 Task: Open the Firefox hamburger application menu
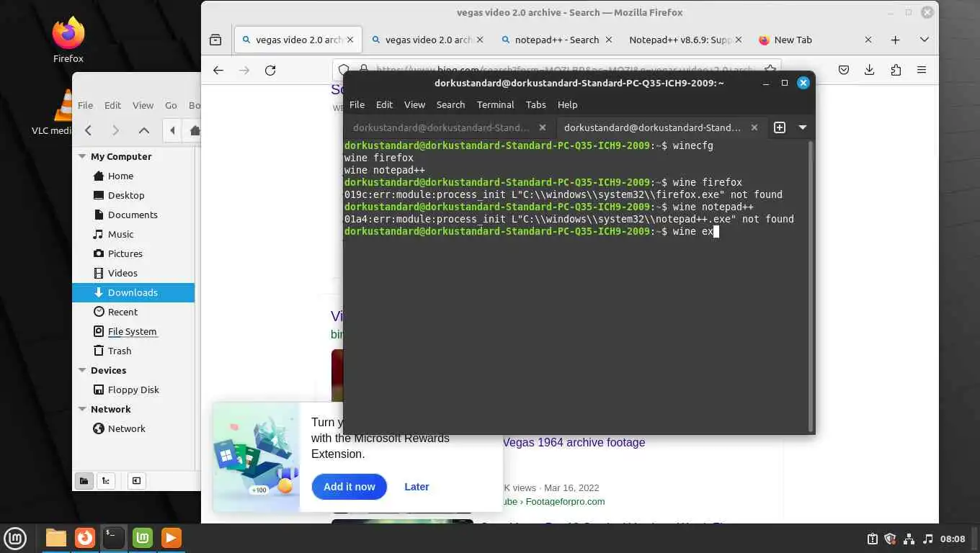[922, 70]
